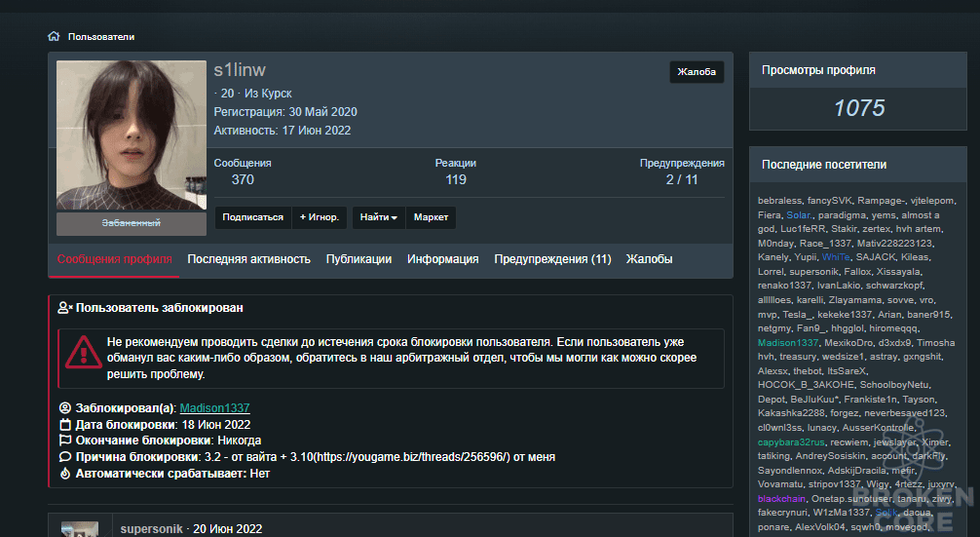Open the Пользователи breadcrumb link

pos(101,37)
